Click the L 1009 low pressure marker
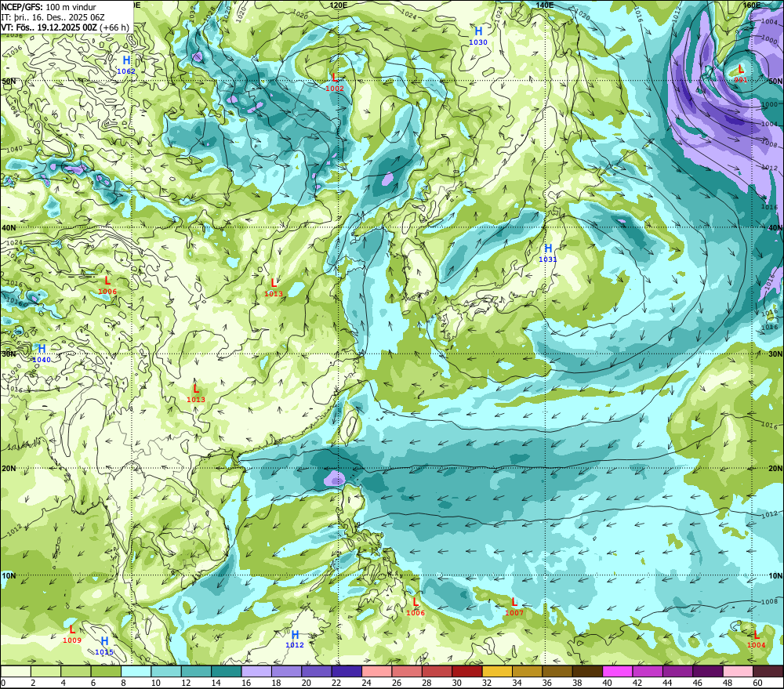 click(72, 634)
